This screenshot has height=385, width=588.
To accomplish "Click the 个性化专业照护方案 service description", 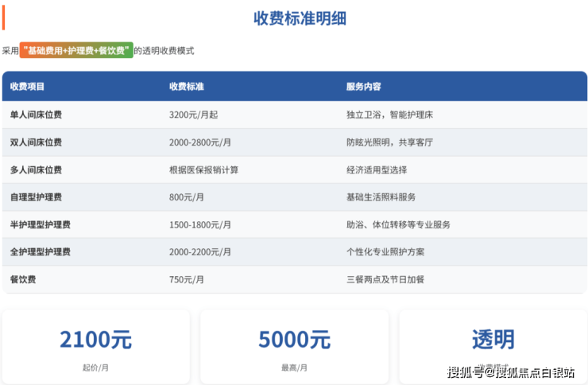I will [385, 251].
